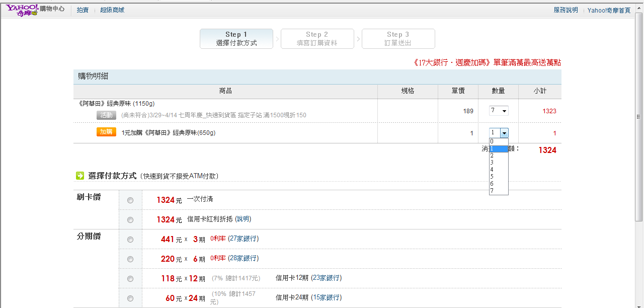Viewport: 644px width, 308px height.
Task: Open the quantity dropdown showing 7
Action: [x=499, y=111]
